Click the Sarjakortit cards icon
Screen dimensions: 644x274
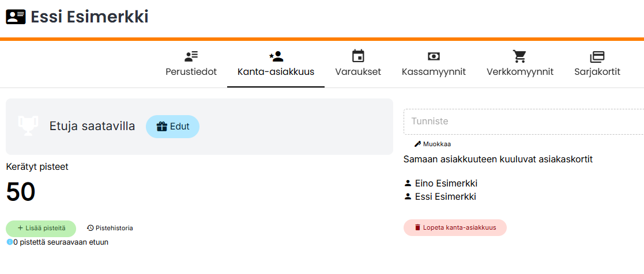(597, 56)
